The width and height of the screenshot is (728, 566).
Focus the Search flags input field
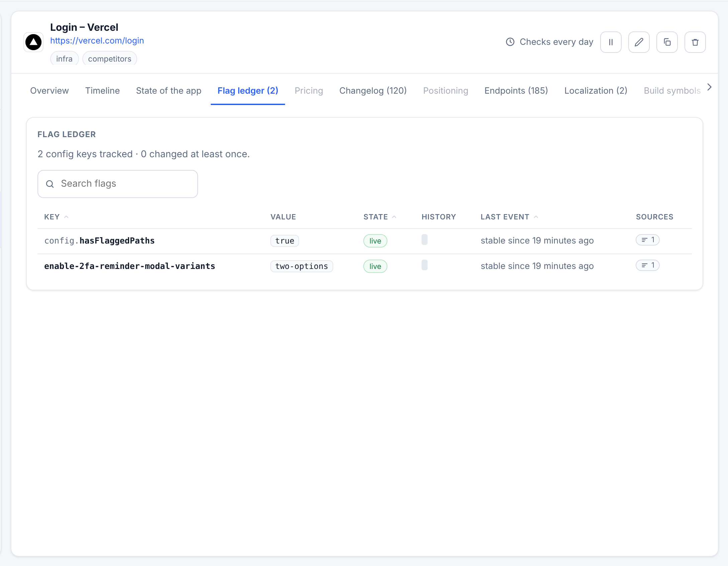[118, 184]
